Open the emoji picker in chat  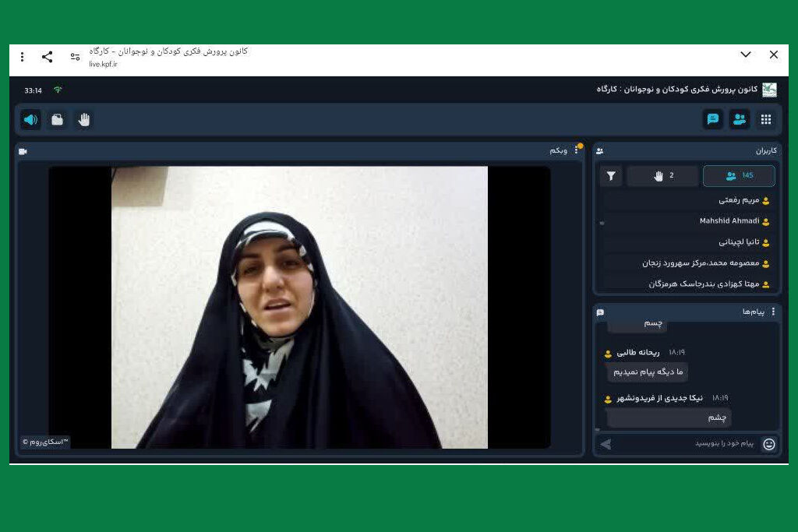pyautogui.click(x=768, y=444)
